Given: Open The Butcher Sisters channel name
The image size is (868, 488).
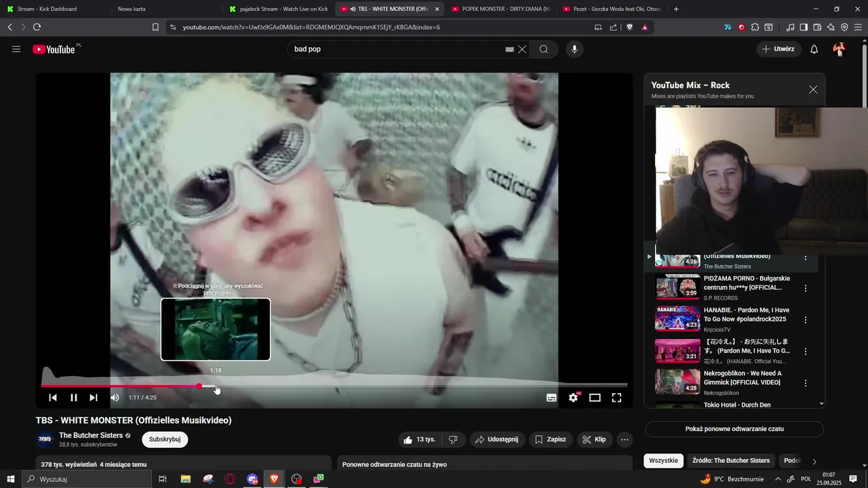Looking at the screenshot, I should (x=91, y=435).
